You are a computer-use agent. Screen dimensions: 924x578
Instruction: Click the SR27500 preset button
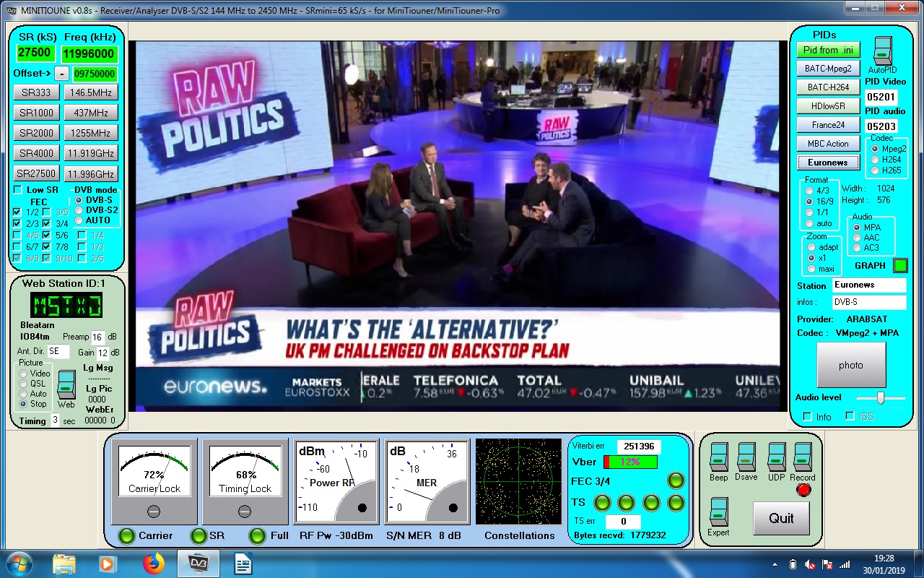coord(35,173)
